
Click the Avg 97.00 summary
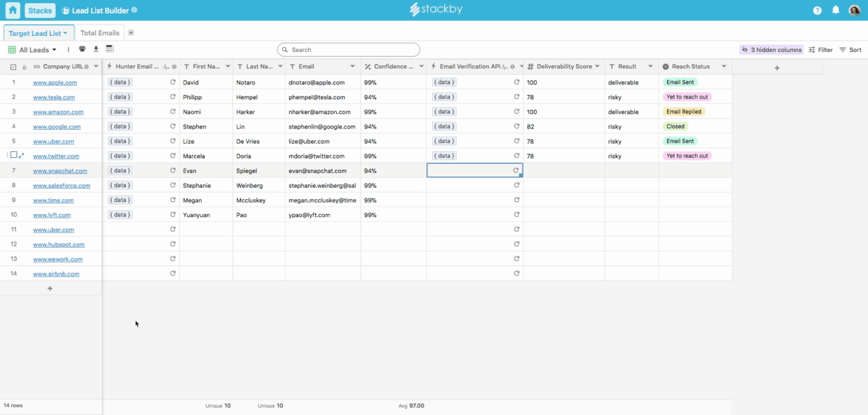coord(411,406)
